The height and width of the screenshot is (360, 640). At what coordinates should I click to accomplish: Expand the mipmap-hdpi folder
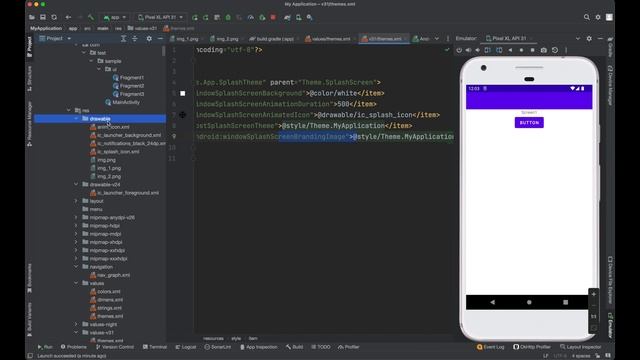(x=76, y=226)
